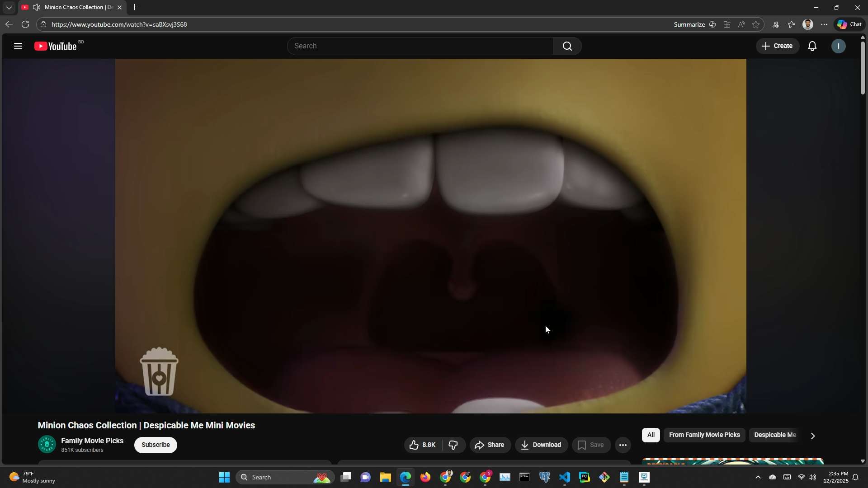This screenshot has height=488, width=868.
Task: Open the account avatar menu
Action: (839, 46)
